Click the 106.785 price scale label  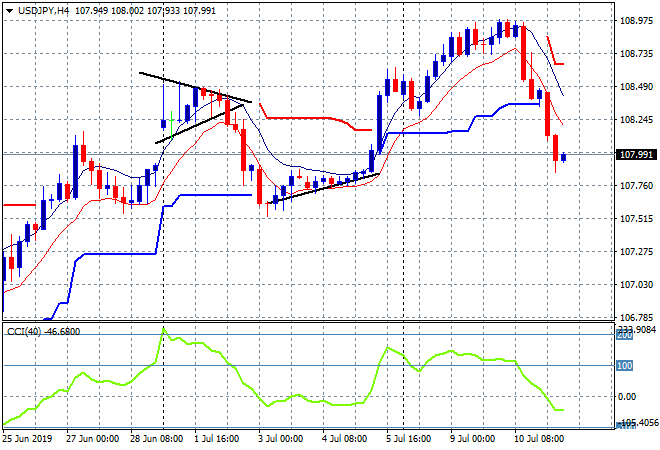636,317
